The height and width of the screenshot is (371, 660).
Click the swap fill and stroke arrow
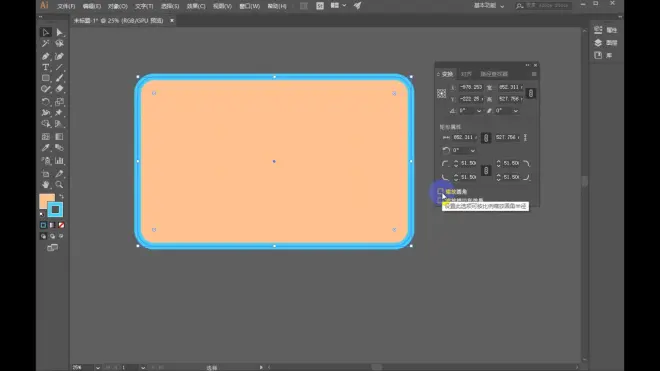click(61, 197)
